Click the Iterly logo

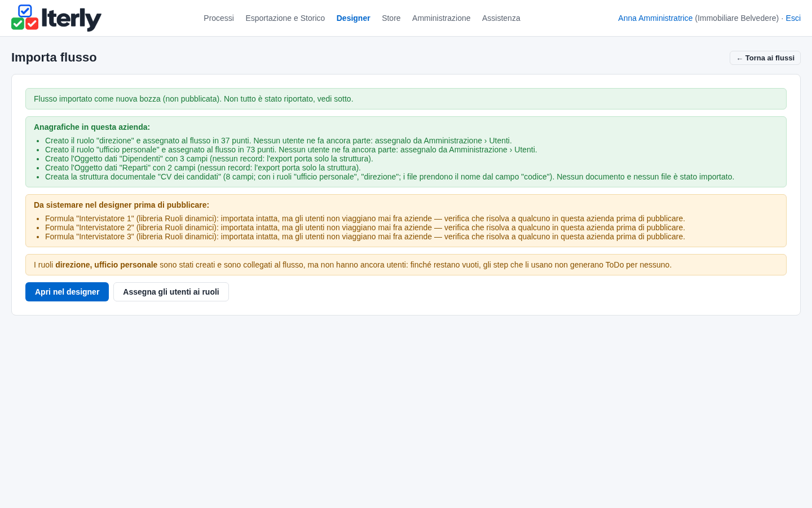(x=56, y=18)
